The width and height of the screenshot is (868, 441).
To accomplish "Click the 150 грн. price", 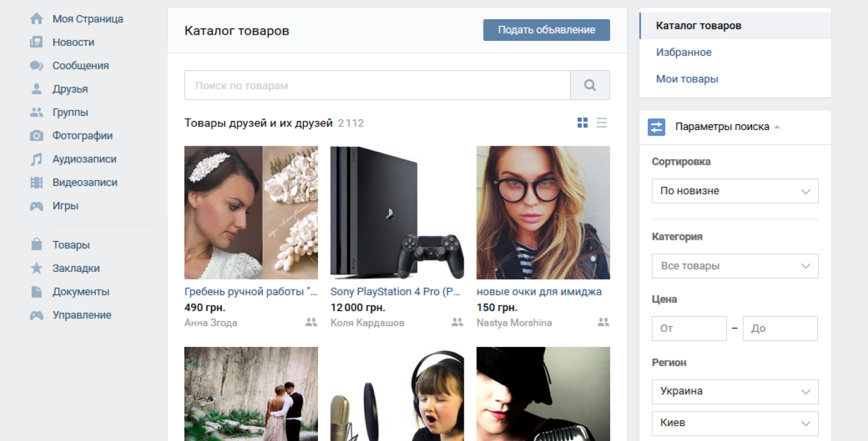I will pyautogui.click(x=497, y=307).
